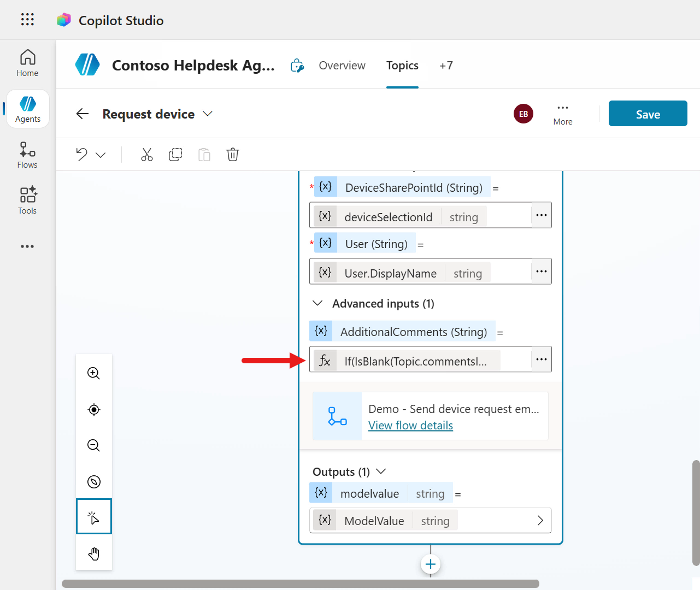Open Tools from the left sidebar
700x590 pixels.
(27, 200)
